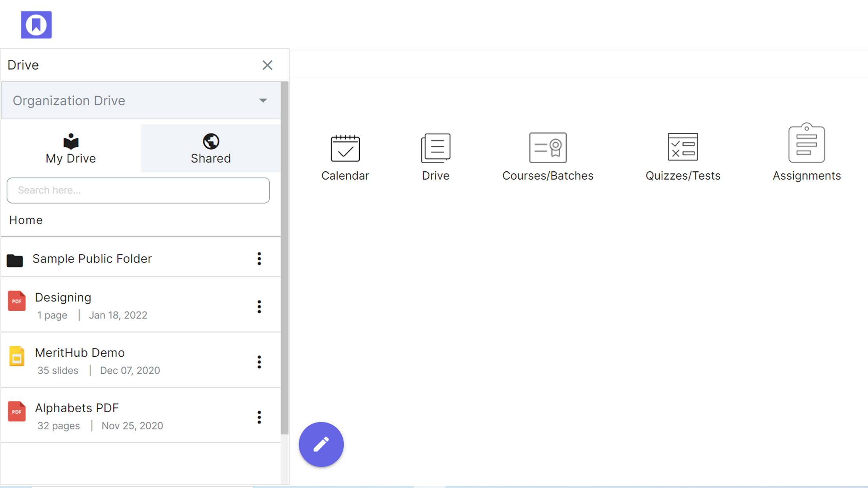Close the Drive panel
This screenshot has width=868, height=488.
coord(267,65)
